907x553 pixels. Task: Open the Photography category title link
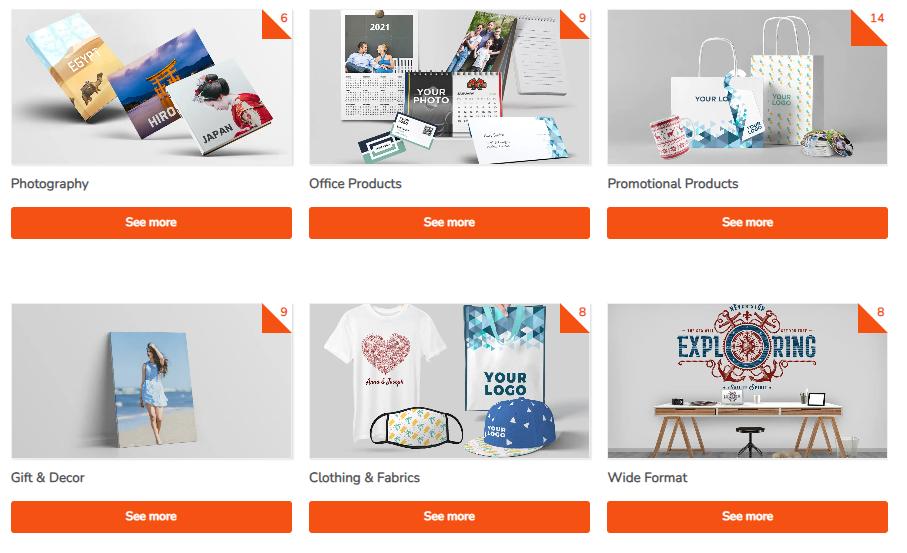coord(50,184)
